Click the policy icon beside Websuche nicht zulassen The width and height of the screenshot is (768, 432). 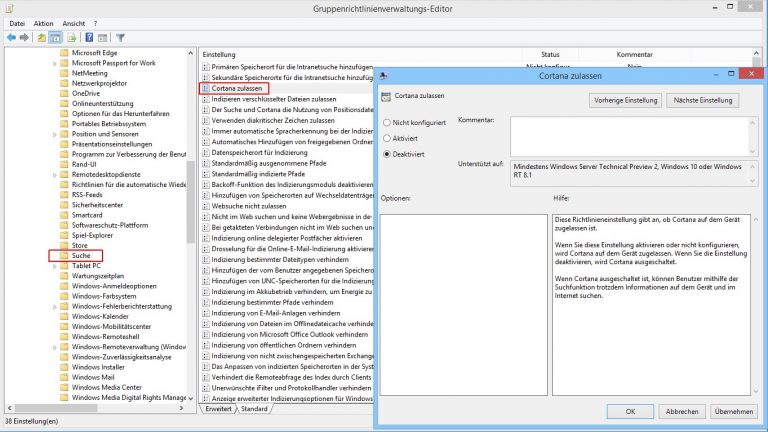pos(206,206)
